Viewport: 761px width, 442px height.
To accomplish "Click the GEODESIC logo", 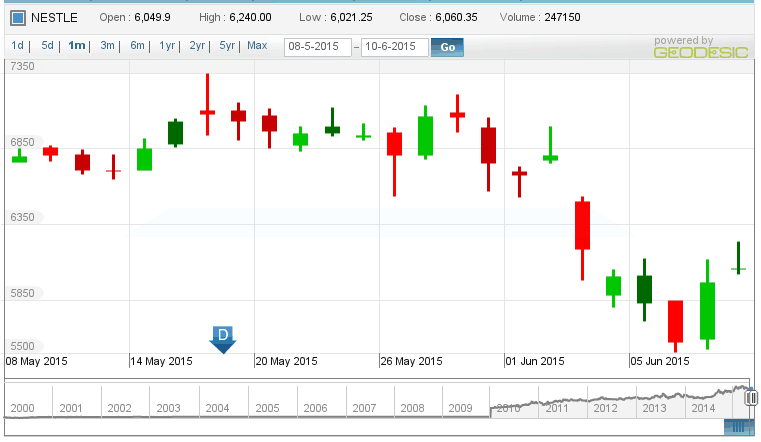I will click(x=701, y=52).
